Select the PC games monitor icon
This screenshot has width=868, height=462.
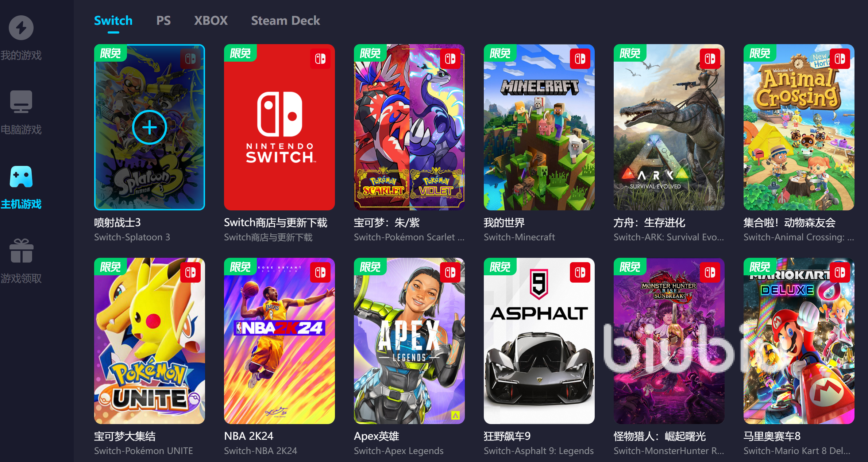pos(21,101)
